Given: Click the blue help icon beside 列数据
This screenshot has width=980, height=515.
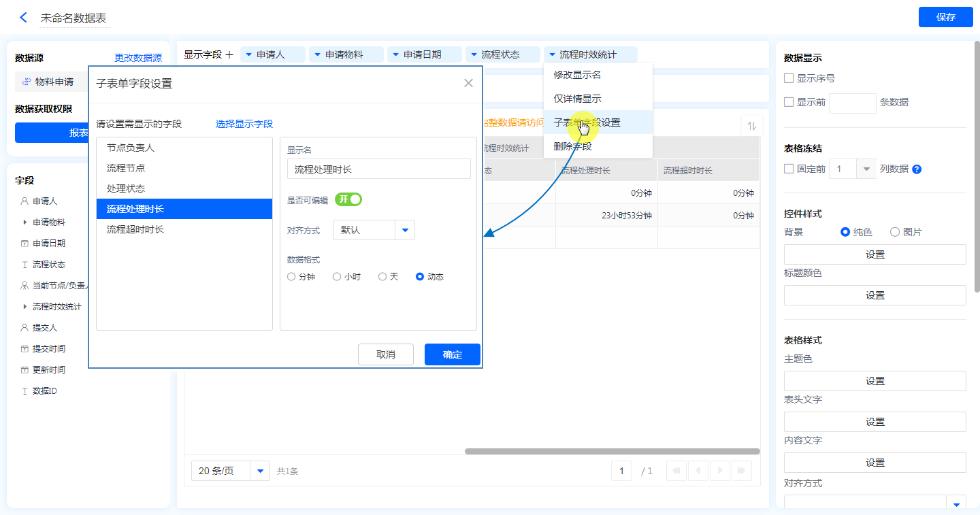Looking at the screenshot, I should pos(917,169).
